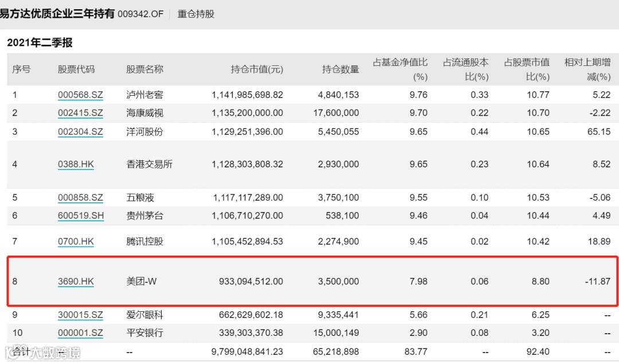Click fund title 易方达优质企业三年持有
This screenshot has width=619, height=364.
pos(57,14)
